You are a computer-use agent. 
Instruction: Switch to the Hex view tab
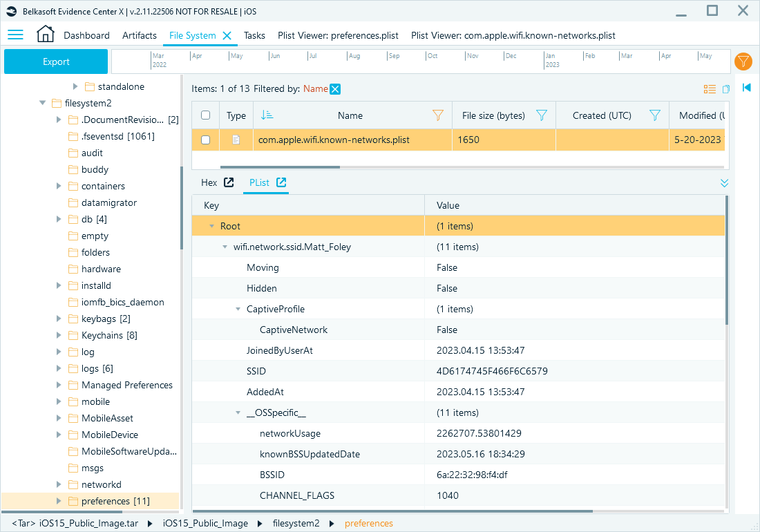209,182
